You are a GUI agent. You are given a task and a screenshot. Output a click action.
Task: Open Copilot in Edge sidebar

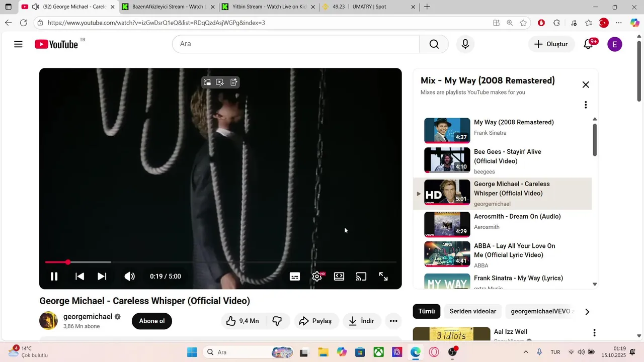[x=635, y=23]
